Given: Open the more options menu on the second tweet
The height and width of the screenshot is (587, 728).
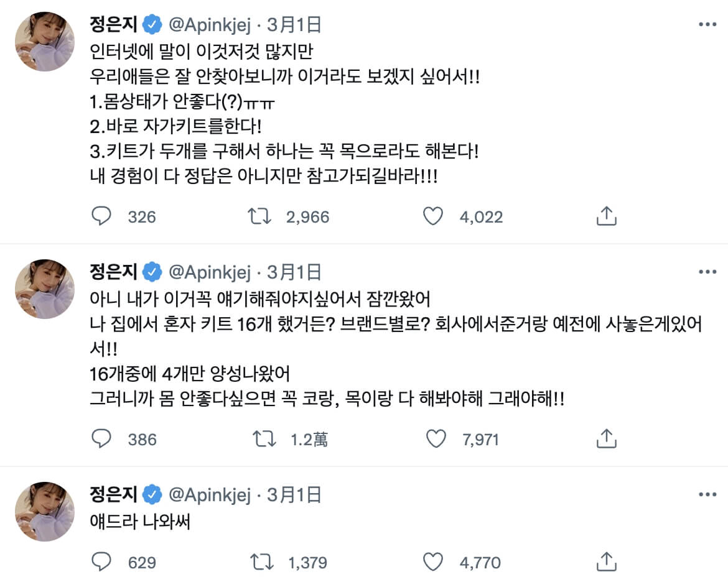Looking at the screenshot, I should point(707,272).
